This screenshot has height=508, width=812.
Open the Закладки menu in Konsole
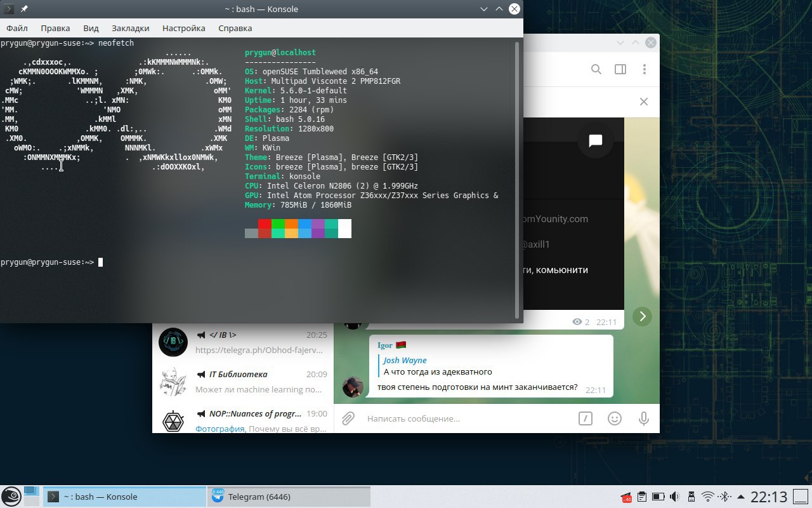(130, 28)
